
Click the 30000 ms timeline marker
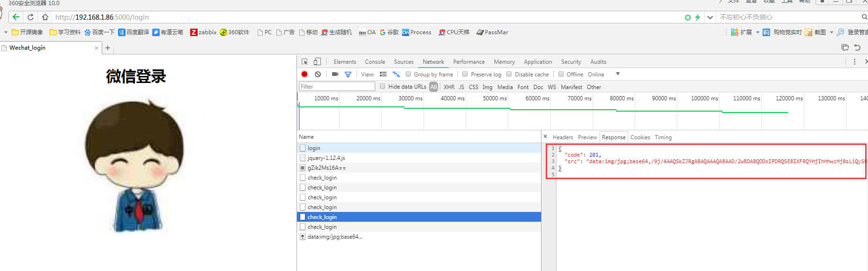click(410, 98)
